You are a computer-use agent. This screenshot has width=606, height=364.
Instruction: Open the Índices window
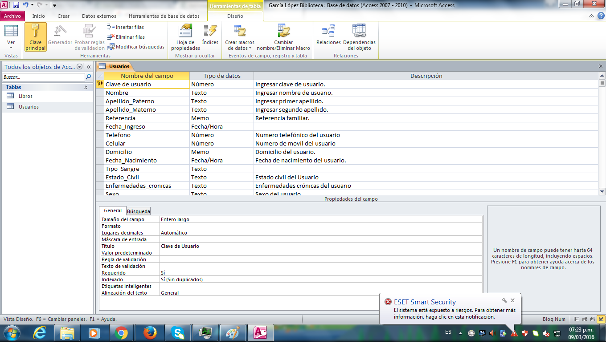210,35
